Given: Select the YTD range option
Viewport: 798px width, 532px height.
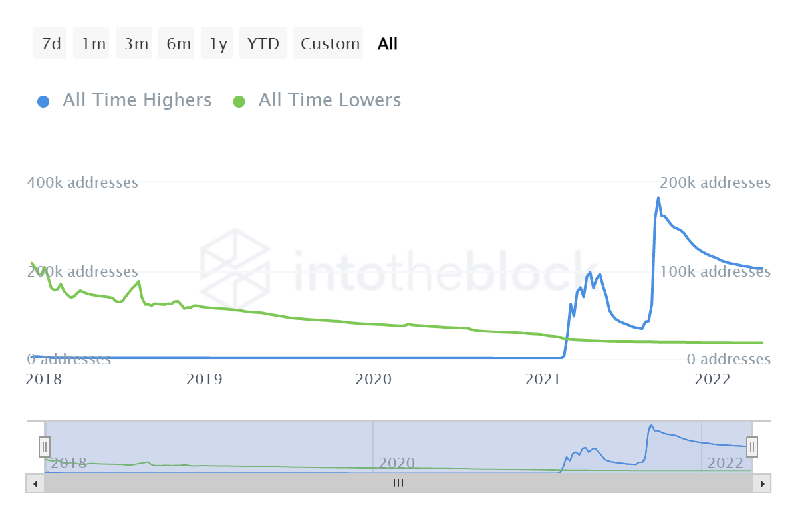Looking at the screenshot, I should (263, 44).
